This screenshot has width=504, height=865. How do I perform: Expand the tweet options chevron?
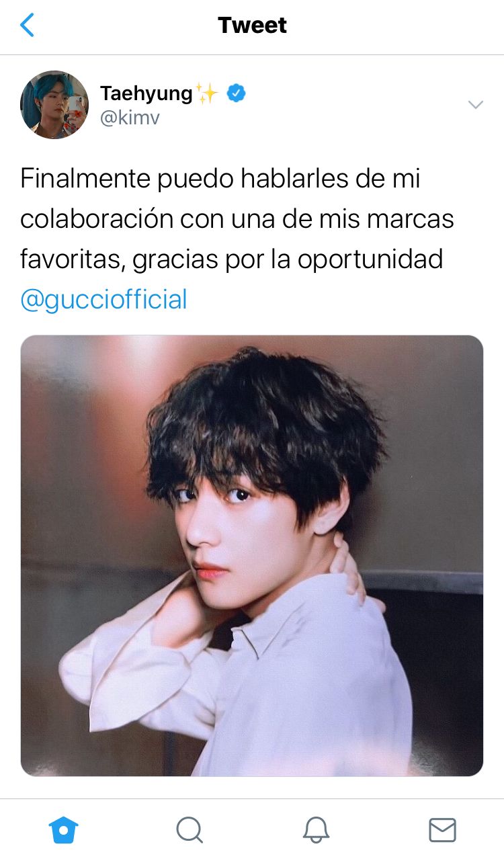476,104
